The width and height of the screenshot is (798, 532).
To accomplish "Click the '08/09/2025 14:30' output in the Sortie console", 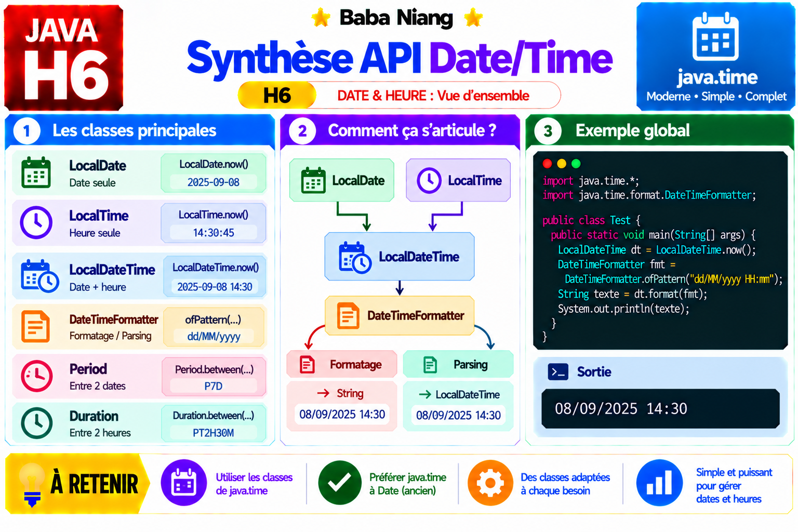I will click(621, 409).
